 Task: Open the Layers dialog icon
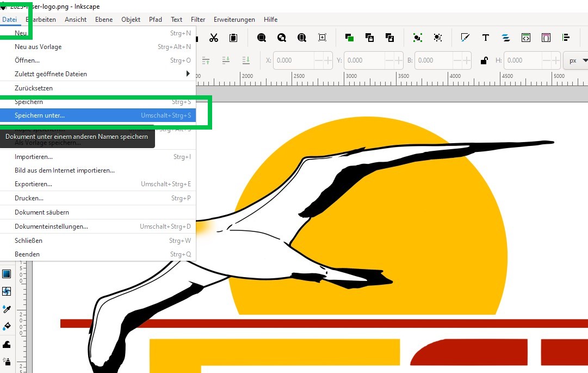point(506,38)
